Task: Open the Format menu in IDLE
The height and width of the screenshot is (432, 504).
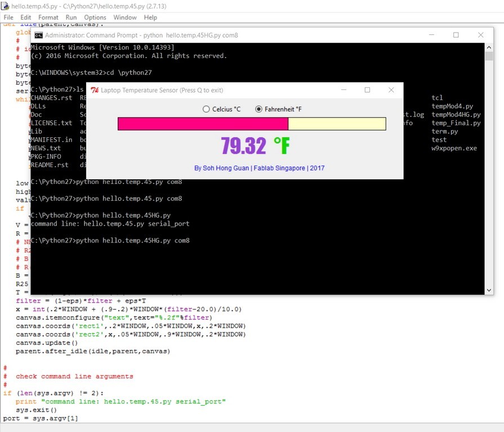Action: tap(48, 17)
